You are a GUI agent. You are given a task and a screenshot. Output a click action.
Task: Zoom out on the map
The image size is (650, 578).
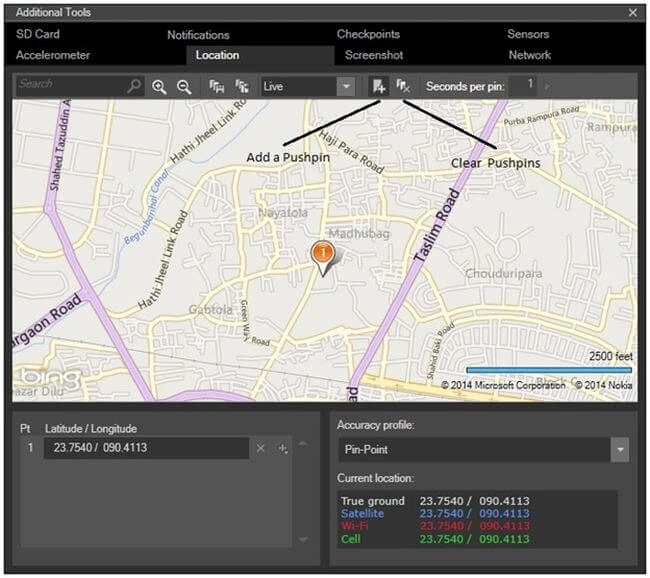184,87
